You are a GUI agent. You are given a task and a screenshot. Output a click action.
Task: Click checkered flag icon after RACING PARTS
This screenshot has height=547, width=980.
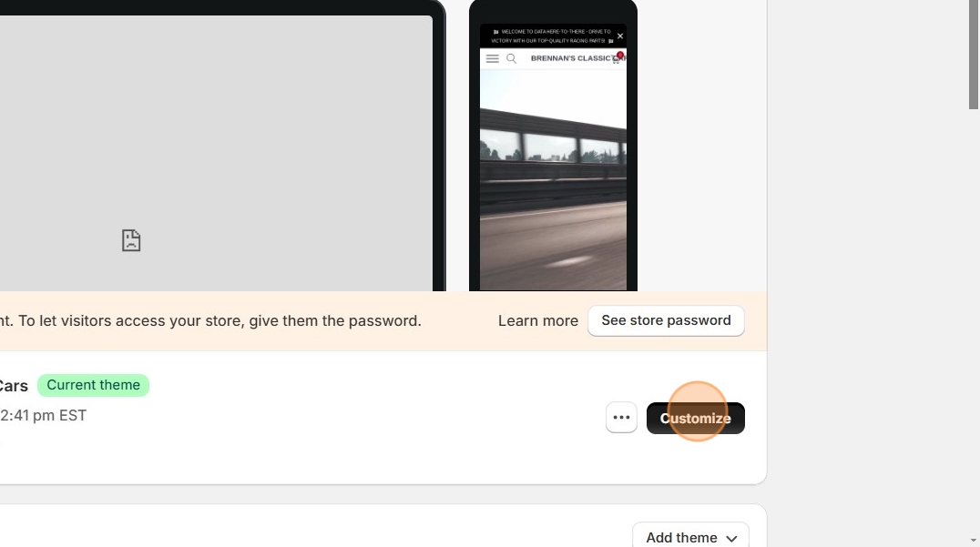pos(610,41)
